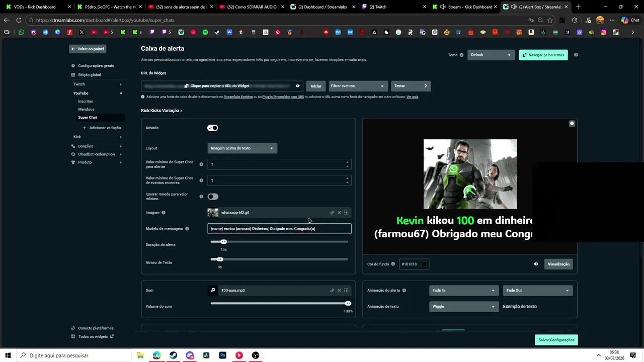
Task: Click Salvar Configurações button
Action: [x=556, y=340]
